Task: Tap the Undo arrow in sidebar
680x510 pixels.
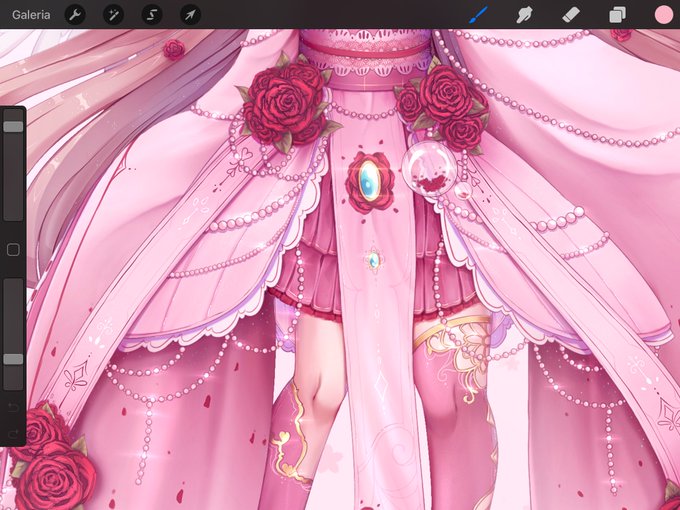Action: tap(13, 407)
